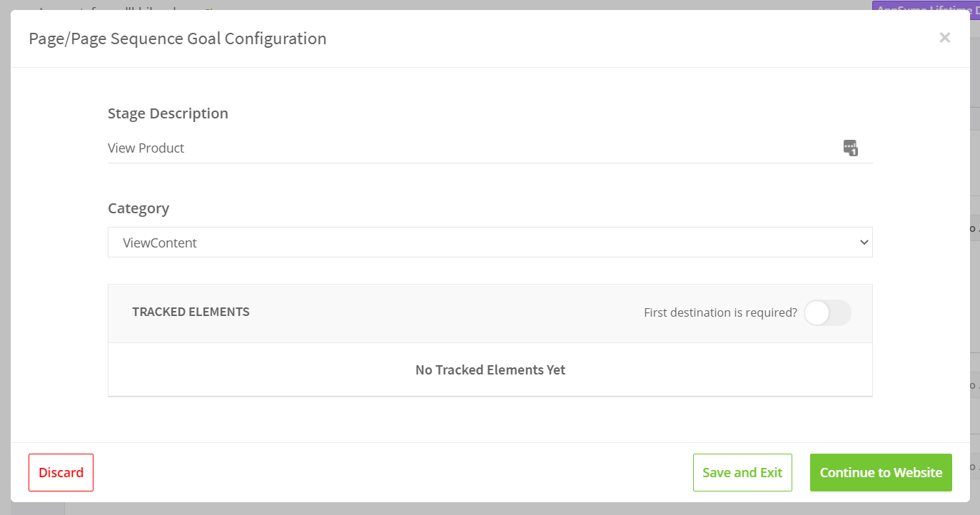
Task: Click the password manager icon in Stage Description field
Action: pyautogui.click(x=850, y=148)
